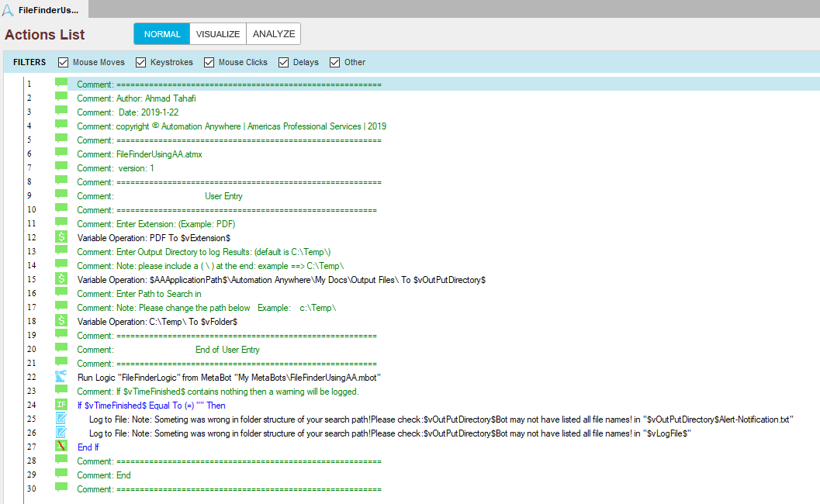
Task: Toggle the Keystrokes filter checkbox
Action: 141,62
